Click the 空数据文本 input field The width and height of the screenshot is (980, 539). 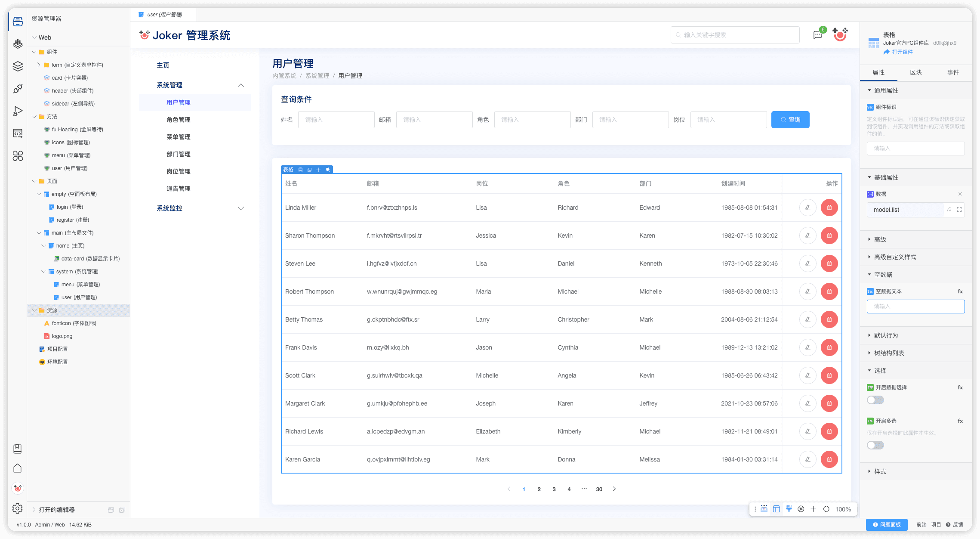[915, 306]
